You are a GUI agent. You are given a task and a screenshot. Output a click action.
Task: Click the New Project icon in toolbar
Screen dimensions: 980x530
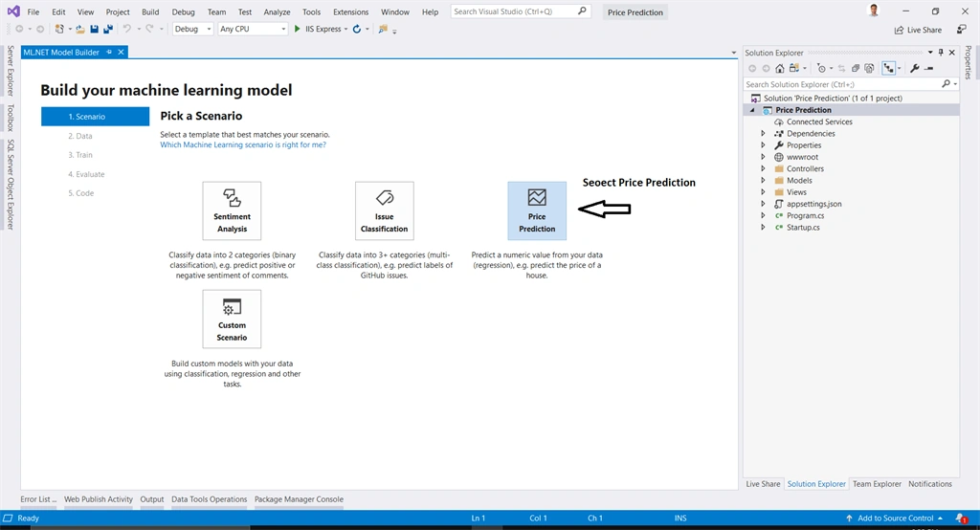(59, 29)
